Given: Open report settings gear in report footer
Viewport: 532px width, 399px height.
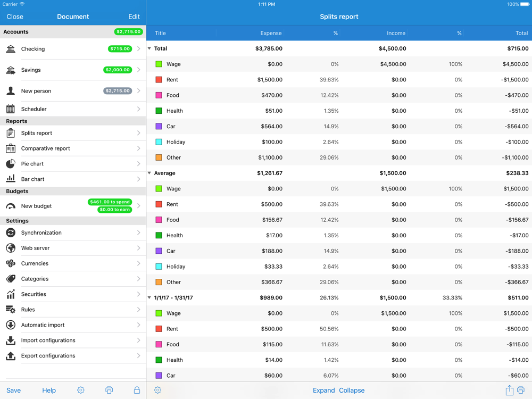Looking at the screenshot, I should point(157,390).
